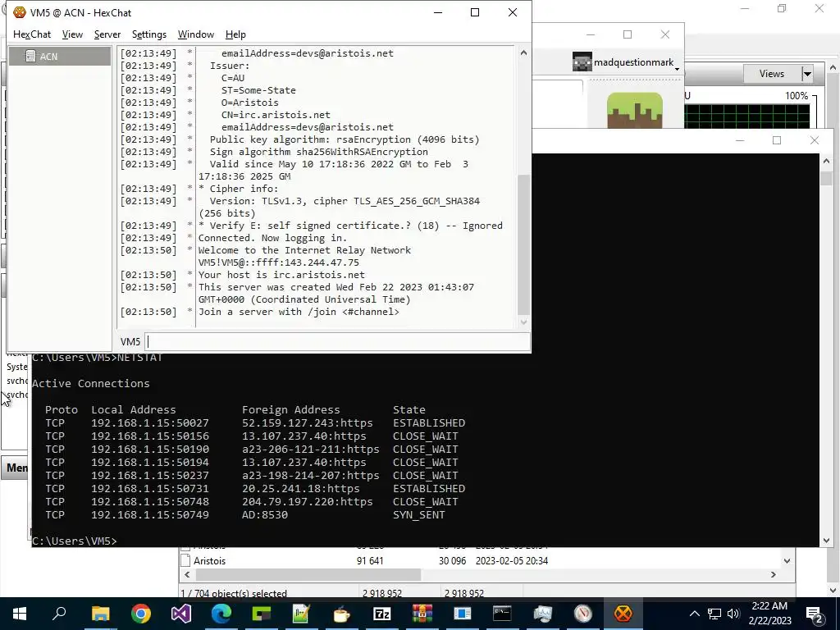Click command prompt scrollbar down arrow

pos(826,541)
